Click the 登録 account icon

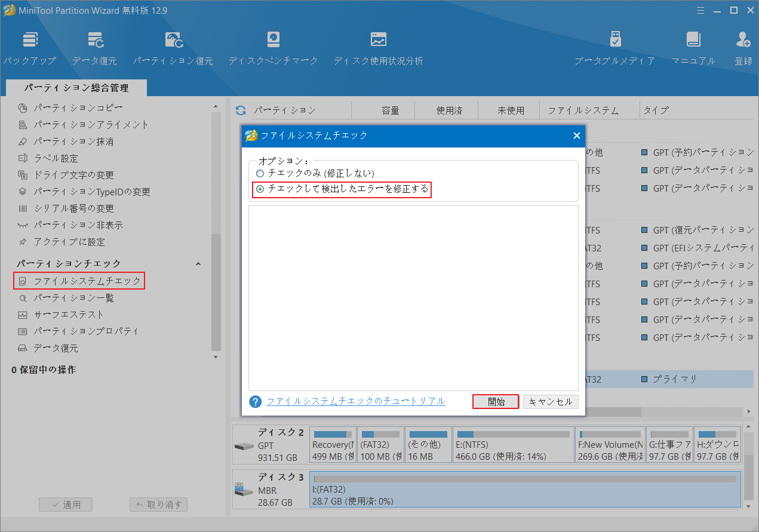click(x=743, y=39)
